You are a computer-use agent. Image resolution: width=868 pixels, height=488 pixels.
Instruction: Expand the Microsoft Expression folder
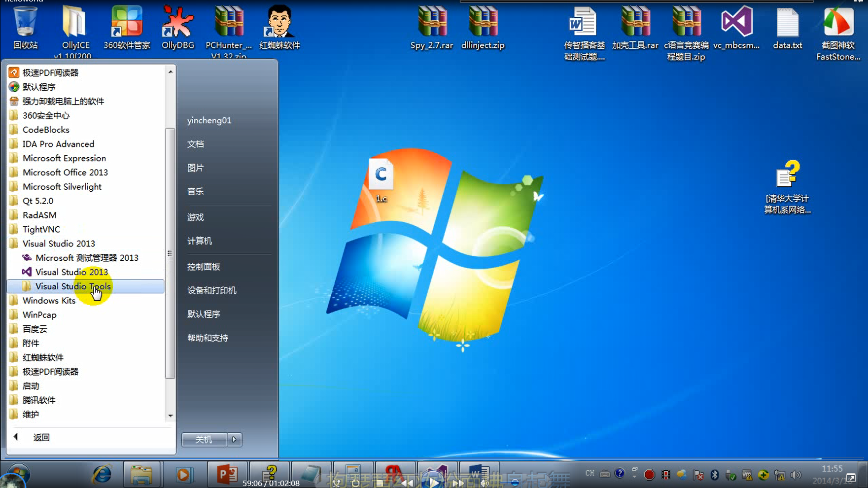86,158
